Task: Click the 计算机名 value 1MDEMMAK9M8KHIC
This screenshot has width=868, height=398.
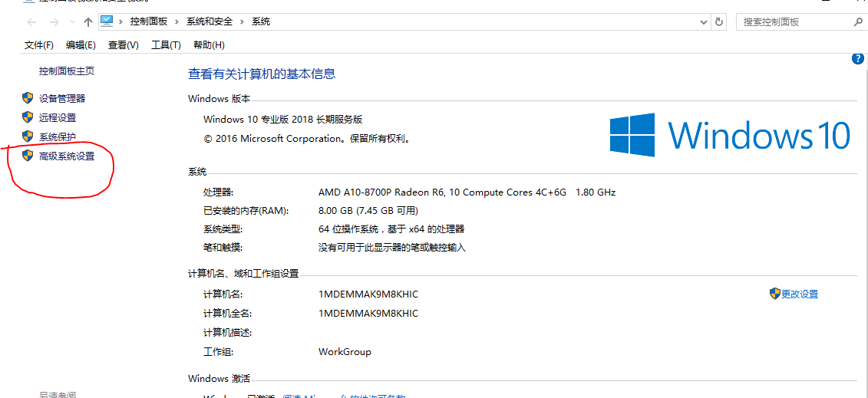Action: tap(368, 294)
